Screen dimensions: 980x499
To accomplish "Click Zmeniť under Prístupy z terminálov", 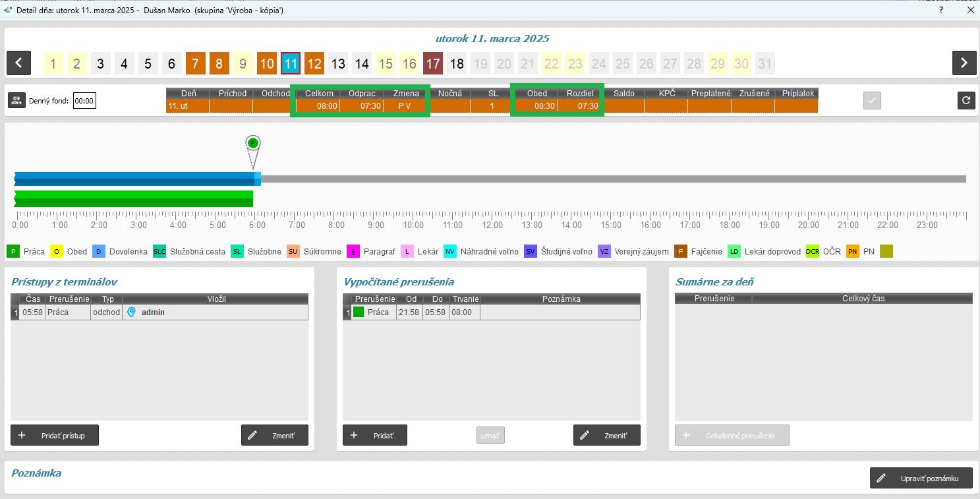I will pyautogui.click(x=275, y=435).
